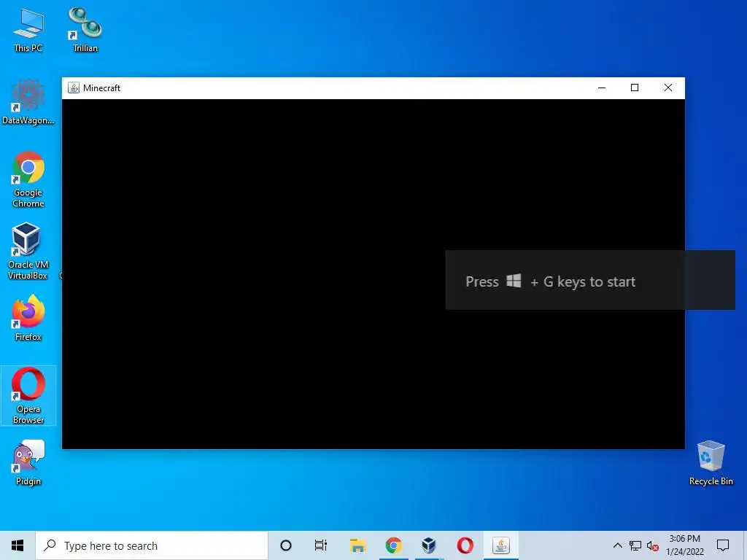This screenshot has width=747, height=560.
Task: Select the Trillian desktop shortcut
Action: coord(85,30)
